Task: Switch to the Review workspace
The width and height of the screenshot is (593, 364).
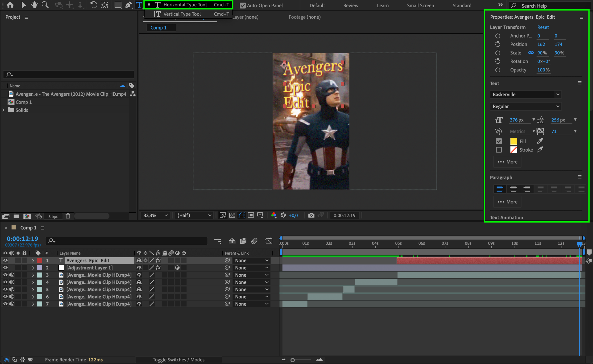Action: pyautogui.click(x=351, y=5)
